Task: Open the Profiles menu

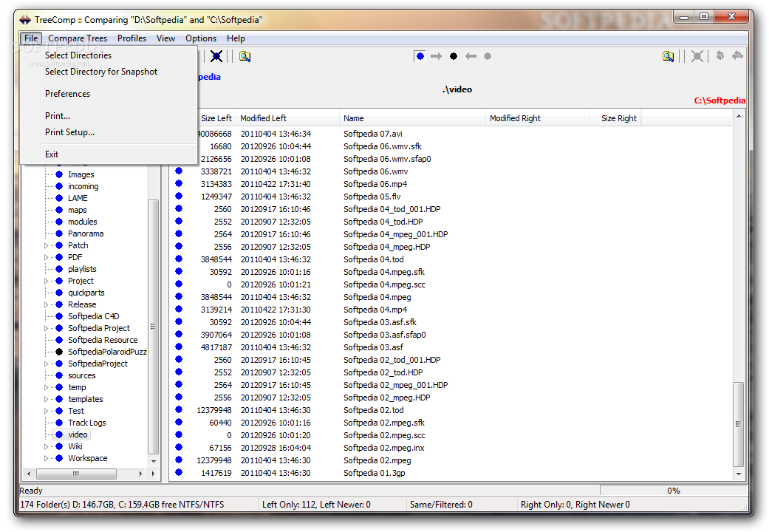Action: [131, 38]
